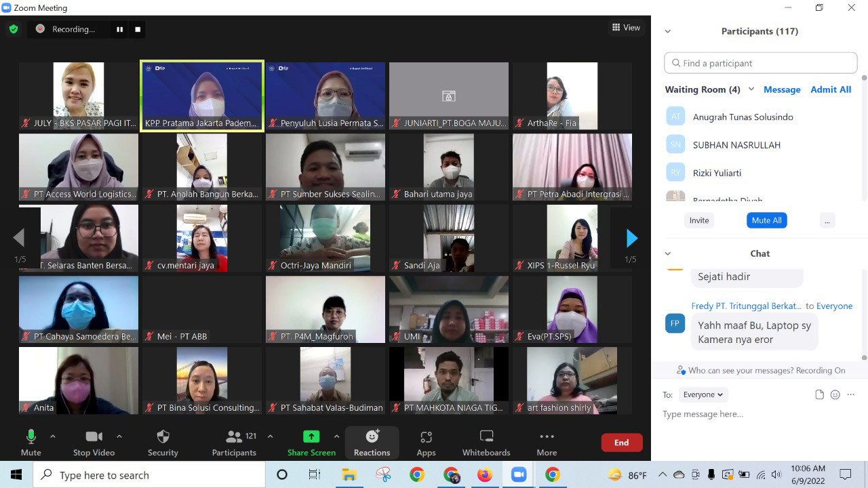Open the Apps icon in toolbar
Screen dimensions: 868x488
pos(426,437)
